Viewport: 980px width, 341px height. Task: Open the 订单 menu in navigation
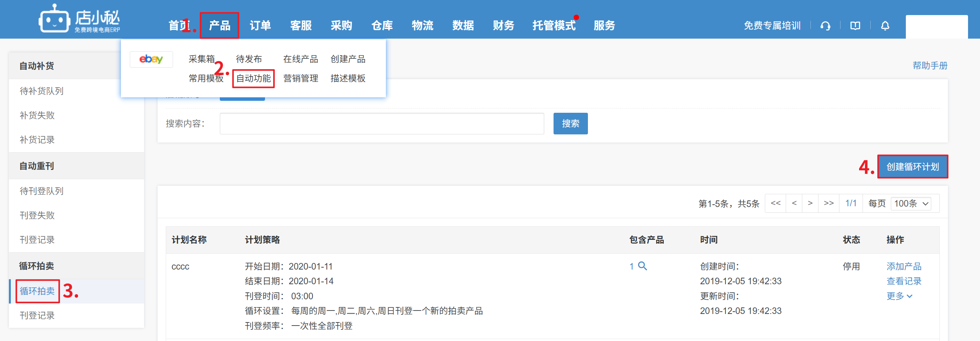(x=260, y=25)
